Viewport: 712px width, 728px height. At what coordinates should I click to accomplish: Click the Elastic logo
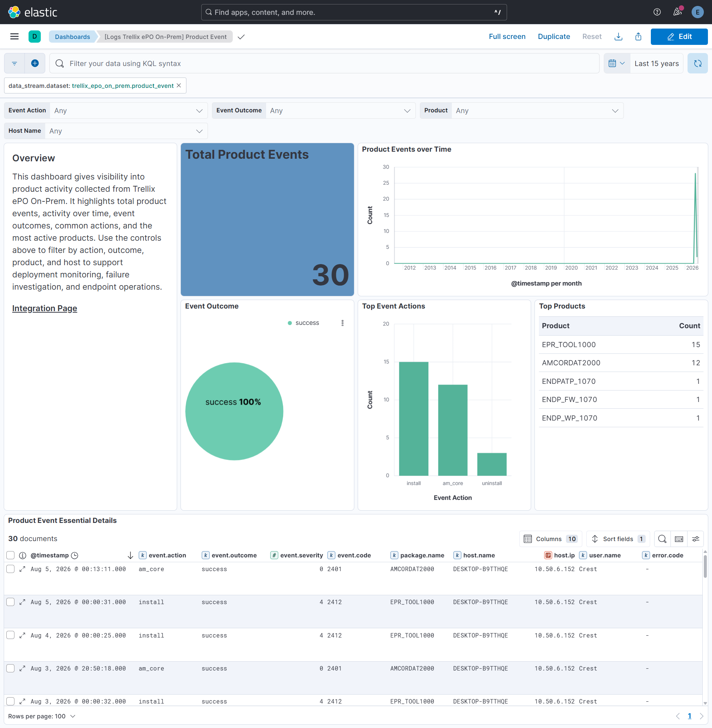click(33, 12)
